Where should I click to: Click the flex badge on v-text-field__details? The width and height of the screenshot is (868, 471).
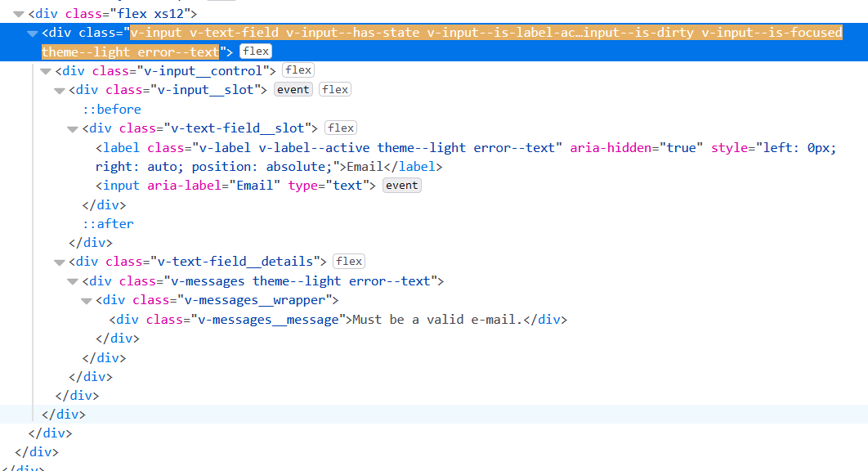point(348,261)
